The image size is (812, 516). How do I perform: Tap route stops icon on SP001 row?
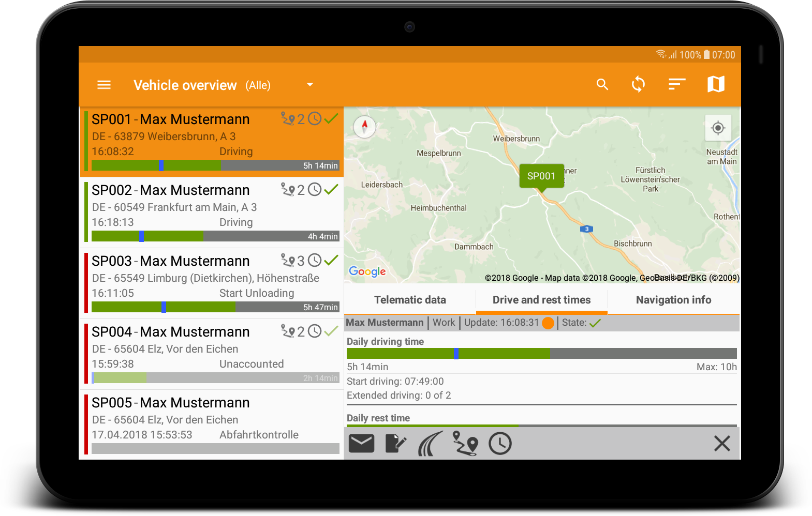click(x=288, y=119)
